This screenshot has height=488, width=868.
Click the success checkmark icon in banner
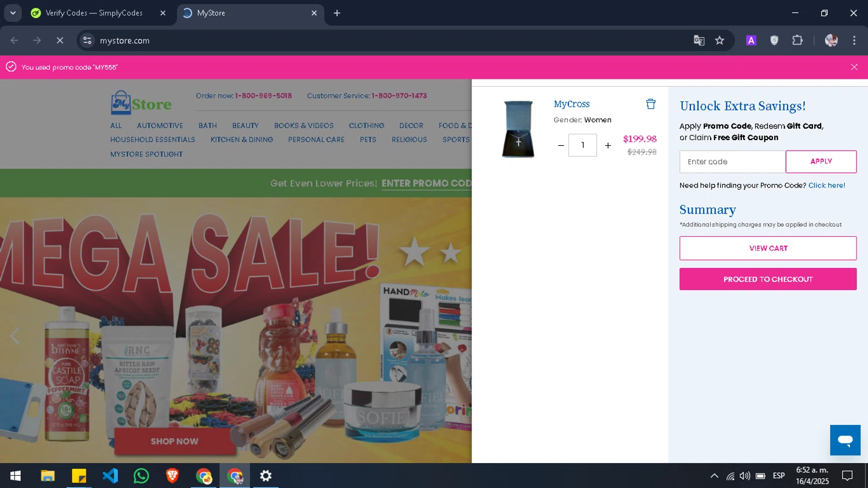(x=11, y=67)
